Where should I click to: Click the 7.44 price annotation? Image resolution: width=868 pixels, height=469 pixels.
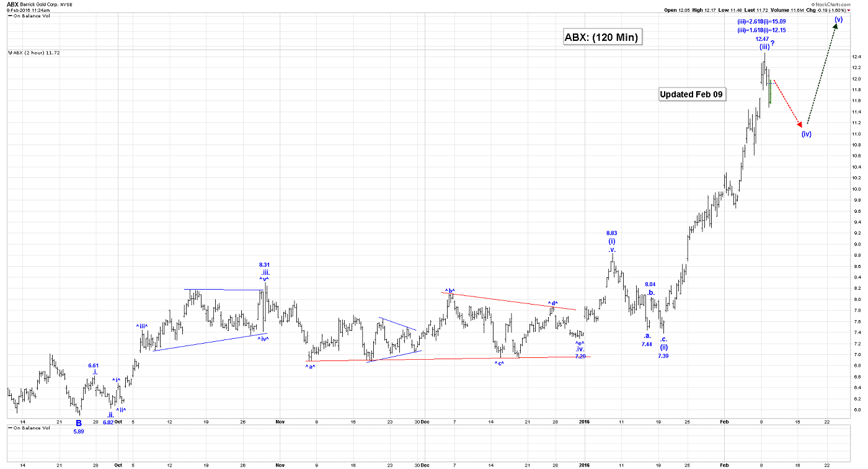pos(647,344)
